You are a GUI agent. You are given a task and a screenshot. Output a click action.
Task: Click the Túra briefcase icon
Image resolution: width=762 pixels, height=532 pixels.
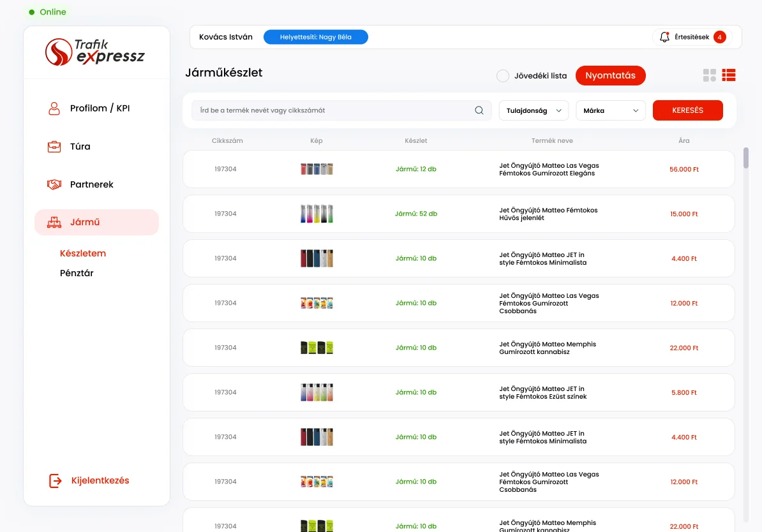(x=54, y=146)
